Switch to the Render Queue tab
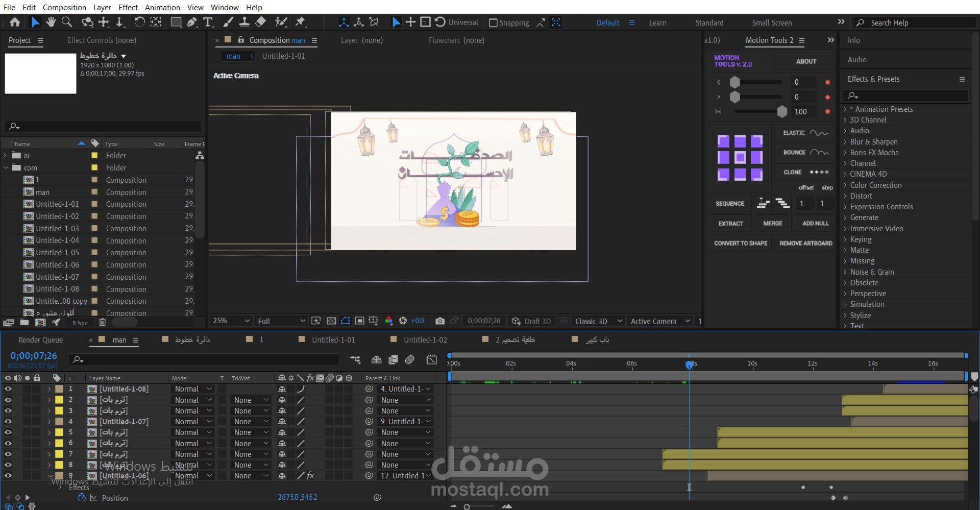The width and height of the screenshot is (980, 510). [40, 340]
